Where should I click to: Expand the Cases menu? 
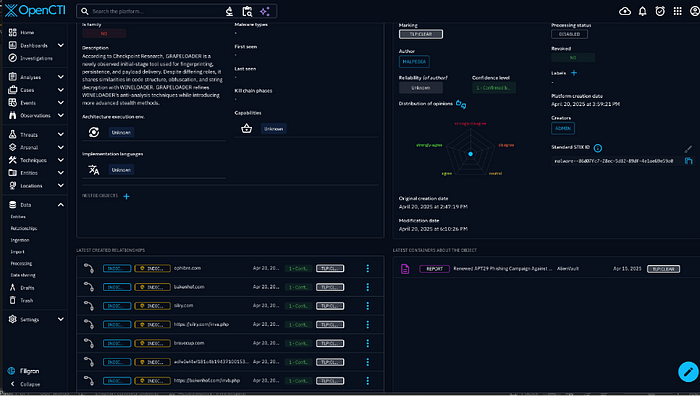(60, 90)
